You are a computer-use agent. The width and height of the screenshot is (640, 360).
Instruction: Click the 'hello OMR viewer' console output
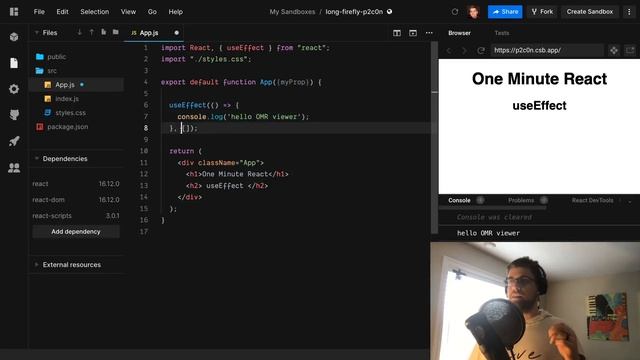point(488,233)
